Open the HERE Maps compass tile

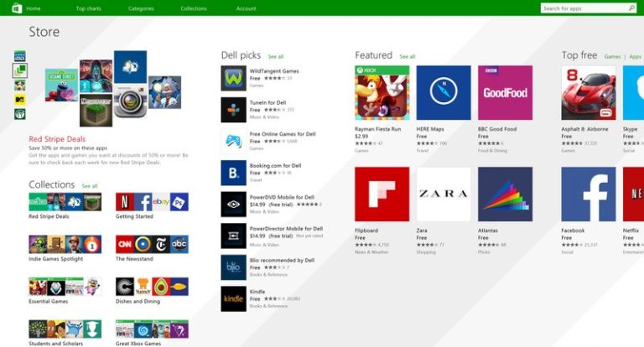(x=444, y=93)
